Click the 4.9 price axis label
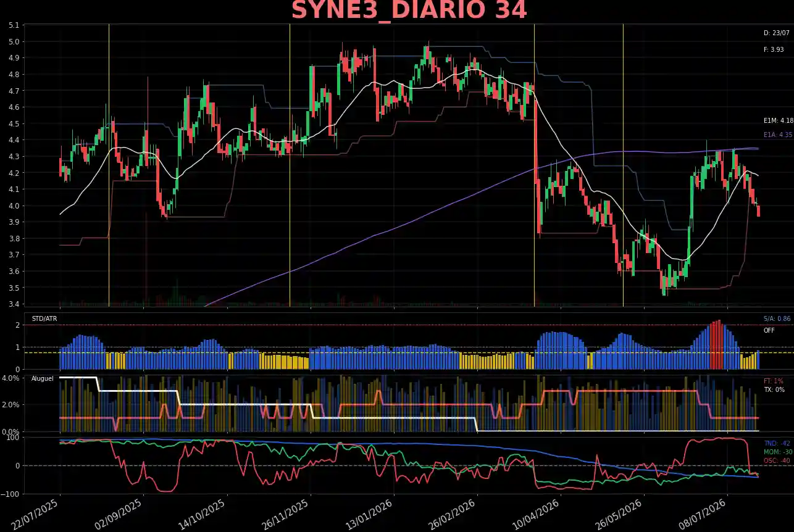 pos(14,58)
